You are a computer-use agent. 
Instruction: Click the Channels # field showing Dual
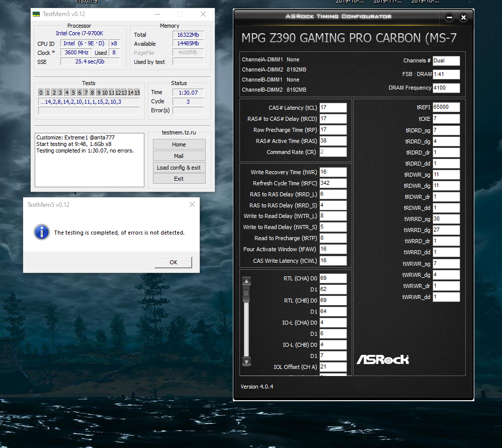[x=446, y=60]
